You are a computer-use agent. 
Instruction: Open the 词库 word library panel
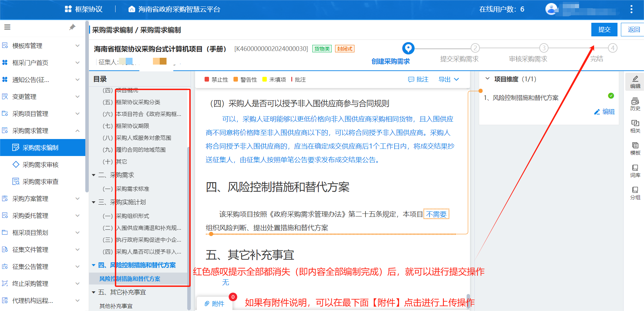coord(635,171)
